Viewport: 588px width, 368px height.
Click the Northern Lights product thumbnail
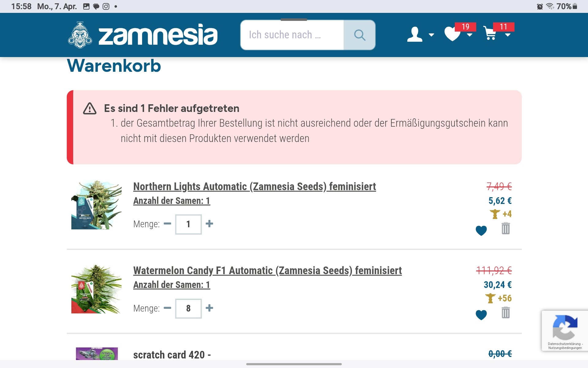[96, 205]
